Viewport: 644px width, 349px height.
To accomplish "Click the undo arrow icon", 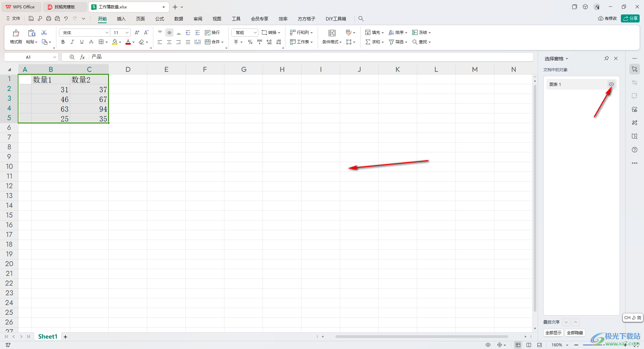I will pyautogui.click(x=66, y=18).
